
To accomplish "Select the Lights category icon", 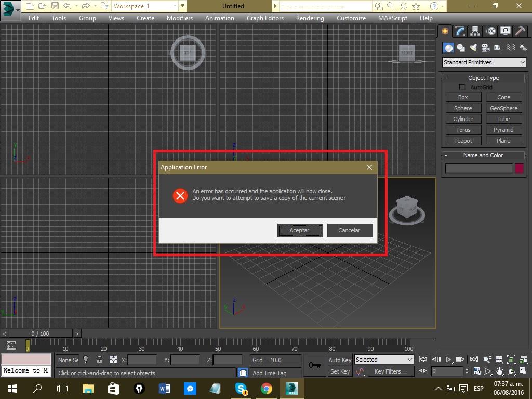I will [473, 48].
